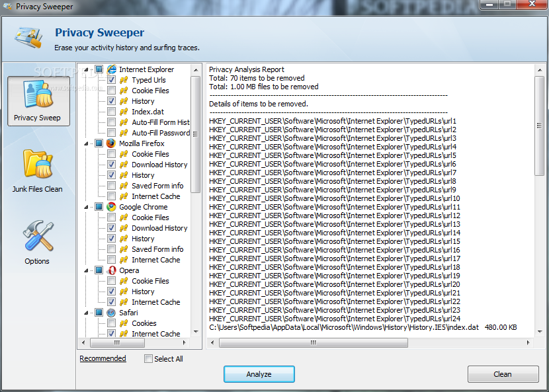The width and height of the screenshot is (549, 392).
Task: Select the Opera browser icon
Action: pyautogui.click(x=111, y=270)
